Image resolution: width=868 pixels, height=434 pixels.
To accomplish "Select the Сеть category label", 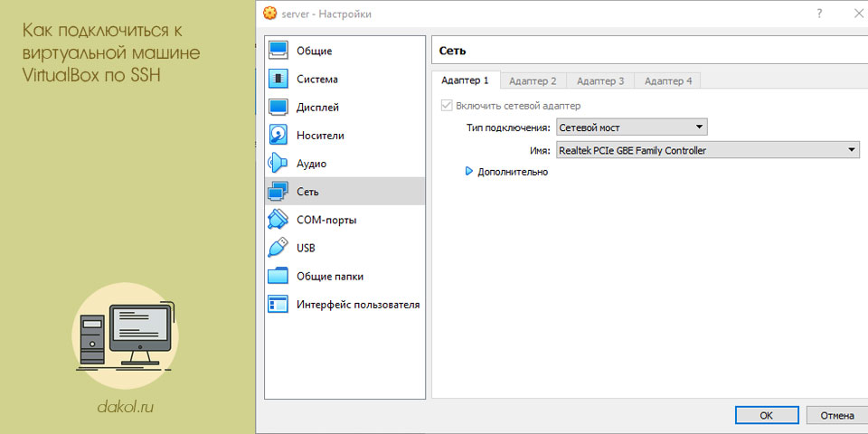I will click(307, 192).
